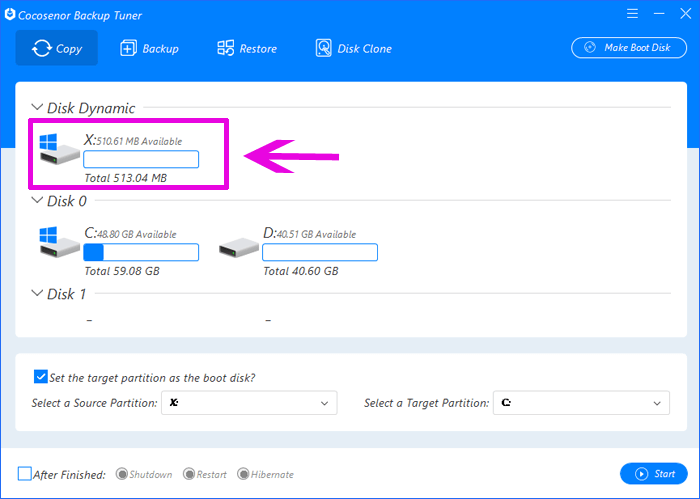Click the Start button
This screenshot has height=499, width=700.
(x=654, y=474)
